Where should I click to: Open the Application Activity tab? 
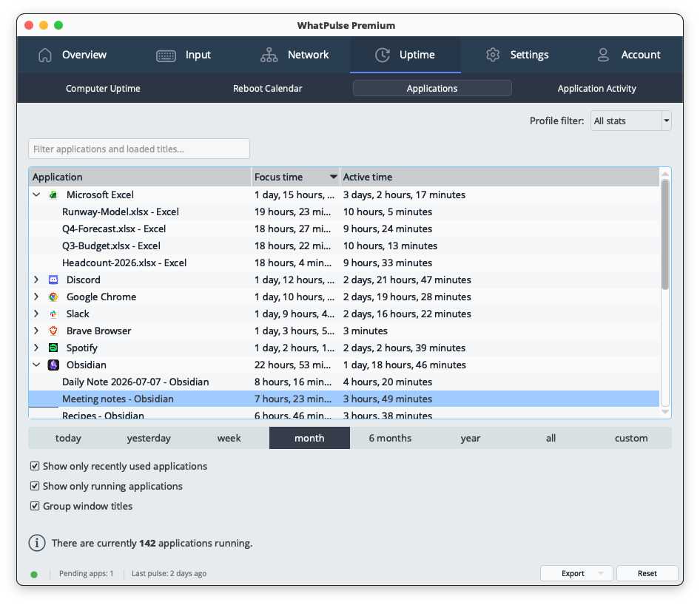point(597,88)
